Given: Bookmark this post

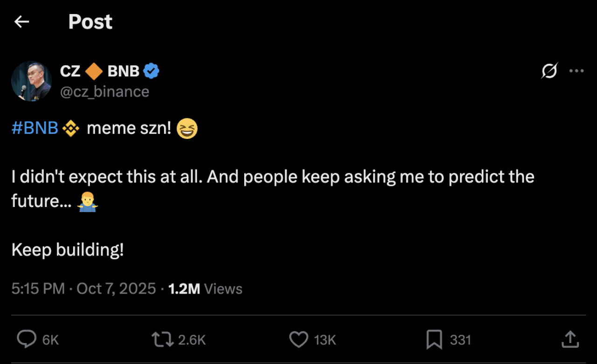Looking at the screenshot, I should coord(434,340).
